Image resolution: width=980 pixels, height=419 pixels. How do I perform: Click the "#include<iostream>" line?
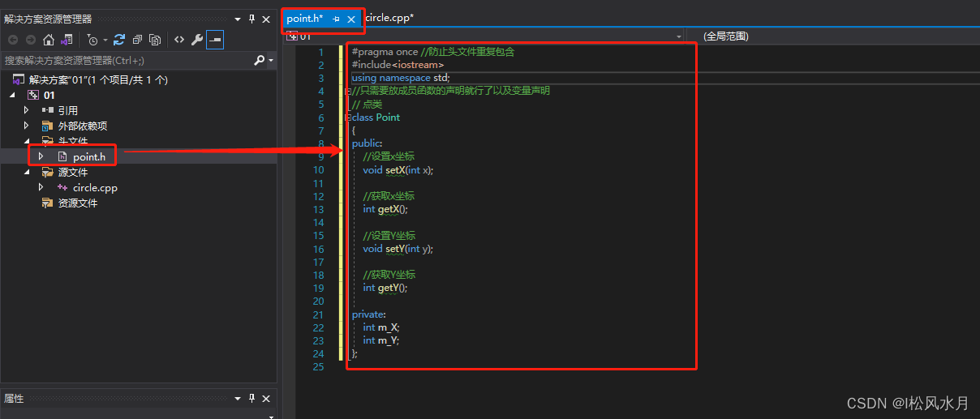coord(398,65)
